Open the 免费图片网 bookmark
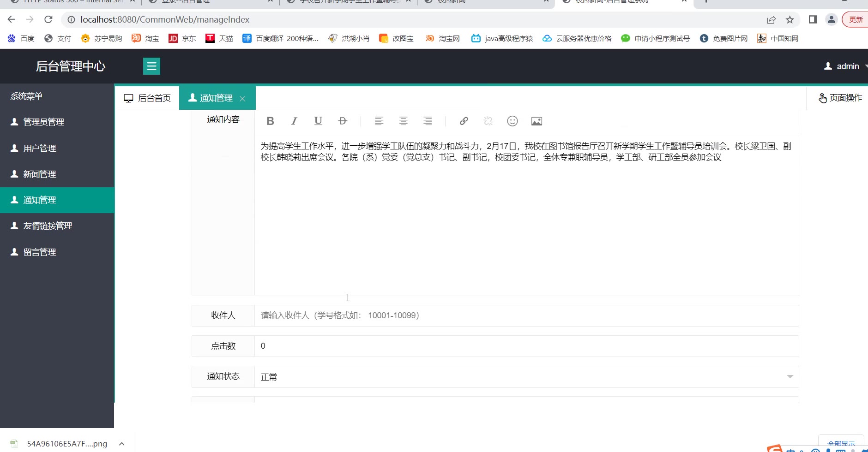This screenshot has height=452, width=868. coord(723,38)
